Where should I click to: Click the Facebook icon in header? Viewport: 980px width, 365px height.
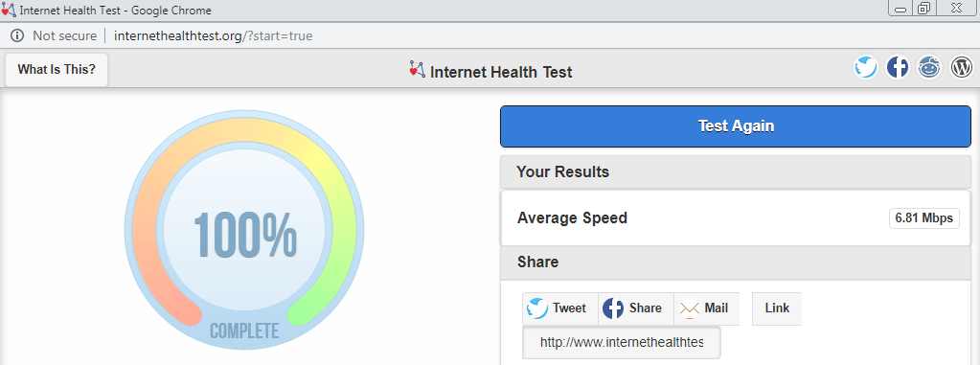tap(898, 67)
